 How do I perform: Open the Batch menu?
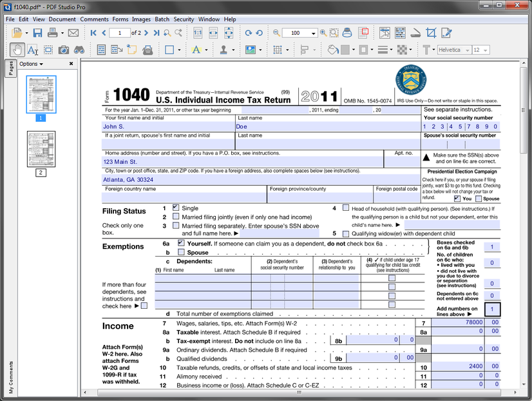pos(162,19)
